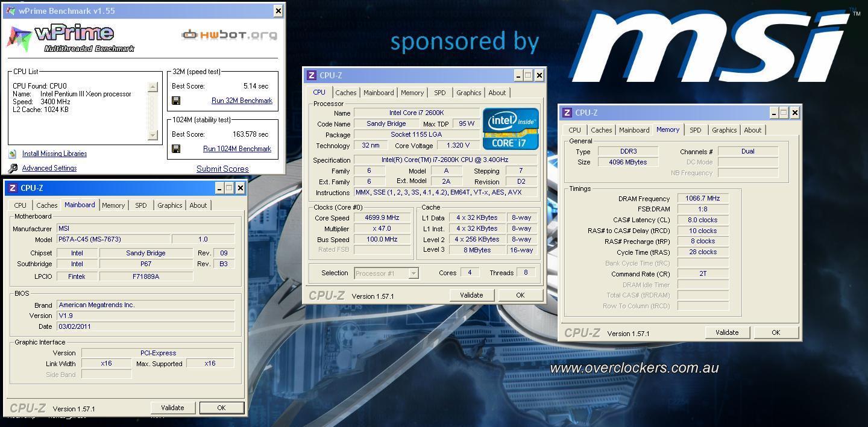Click OK in Mainboard CPU-Z window
Image resolution: width=868 pixels, height=427 pixels.
click(221, 408)
